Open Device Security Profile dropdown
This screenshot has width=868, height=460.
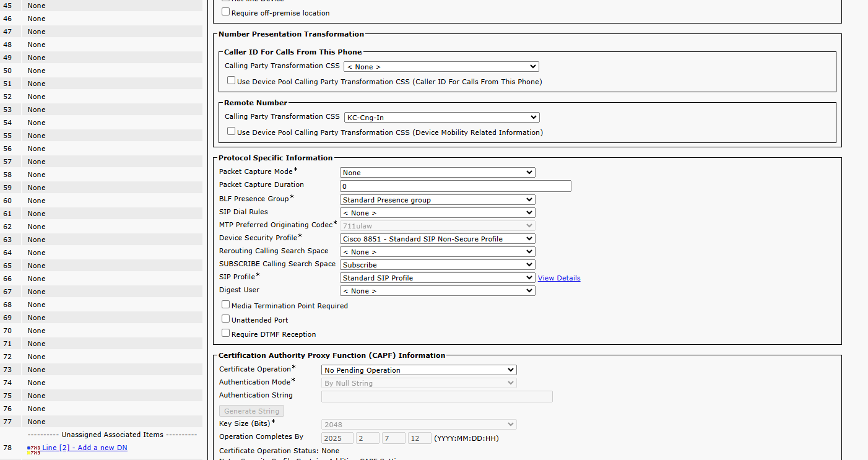point(438,239)
